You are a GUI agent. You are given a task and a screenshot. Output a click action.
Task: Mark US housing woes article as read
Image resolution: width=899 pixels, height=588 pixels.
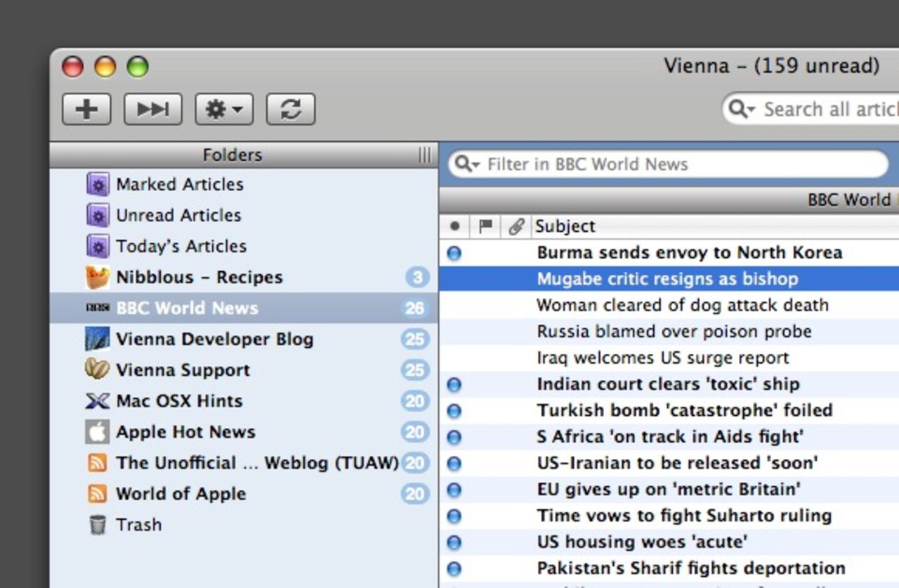[454, 542]
